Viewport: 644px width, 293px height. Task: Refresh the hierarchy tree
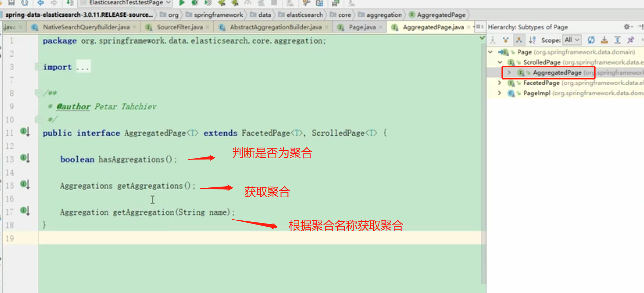coord(591,40)
